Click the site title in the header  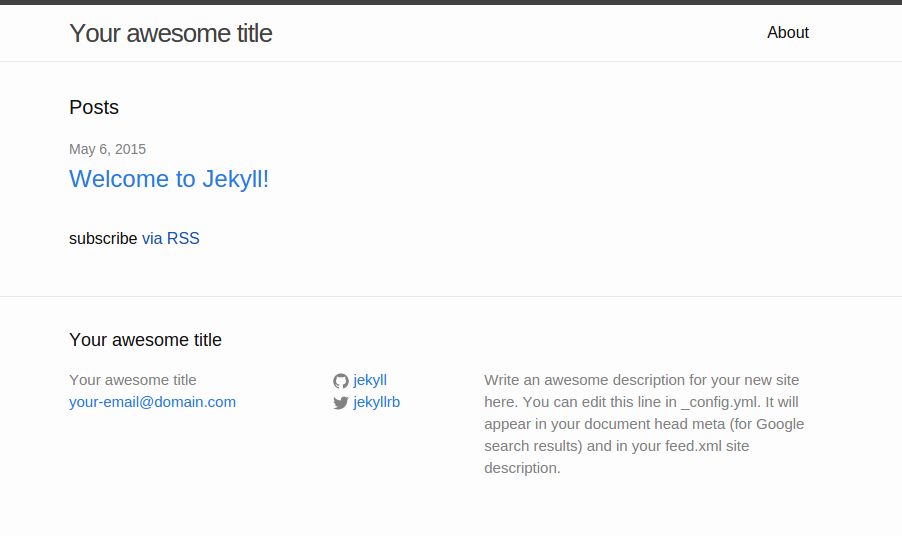[x=170, y=33]
